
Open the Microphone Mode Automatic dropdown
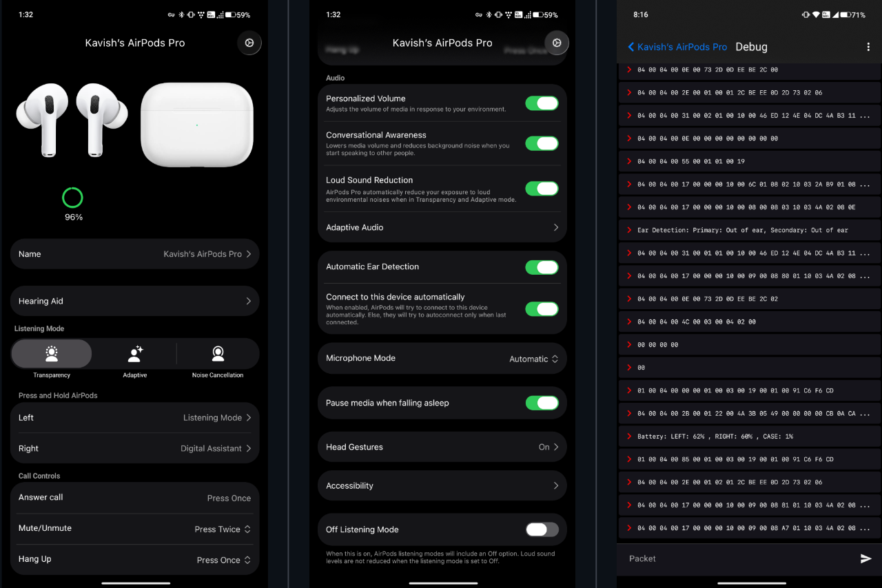coord(533,359)
